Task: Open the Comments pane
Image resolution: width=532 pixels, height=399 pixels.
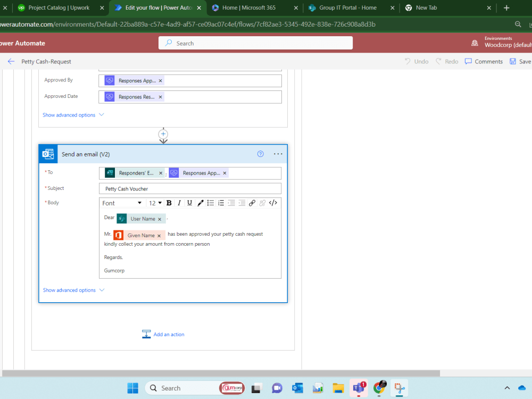Action: (484, 61)
